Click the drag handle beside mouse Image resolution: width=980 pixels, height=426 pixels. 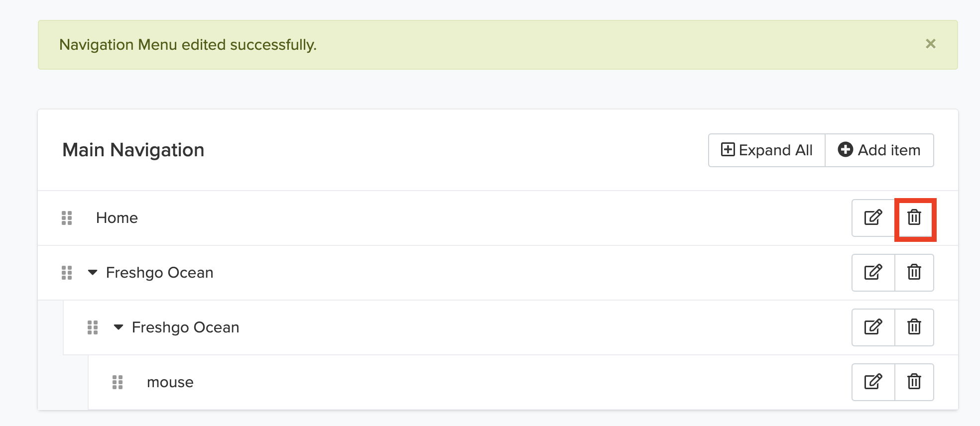(118, 382)
